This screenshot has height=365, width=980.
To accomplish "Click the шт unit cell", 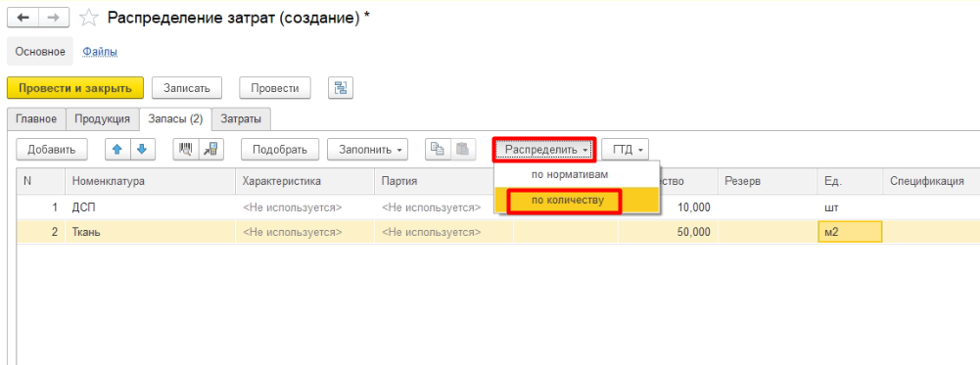I will click(x=850, y=206).
